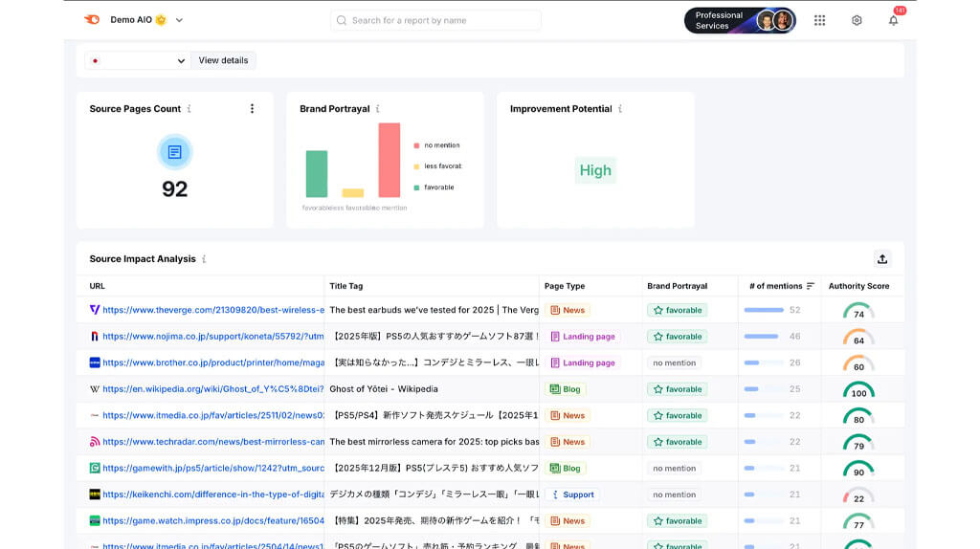The width and height of the screenshot is (980, 549).
Task: Open the gamewith.jp ps5 article link
Action: pos(213,468)
